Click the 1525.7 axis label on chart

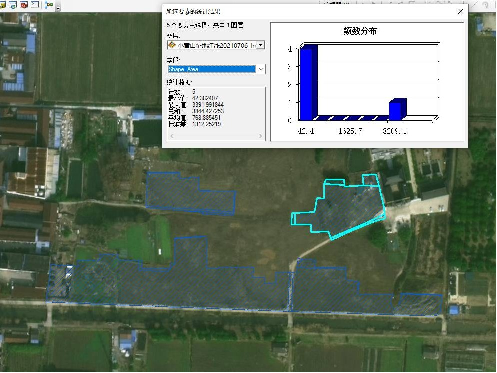[350, 131]
